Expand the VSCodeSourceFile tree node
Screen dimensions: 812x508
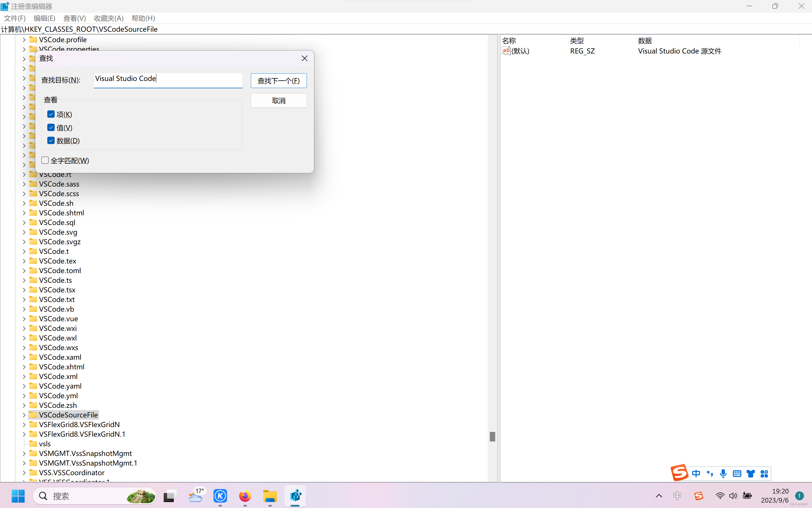[24, 415]
